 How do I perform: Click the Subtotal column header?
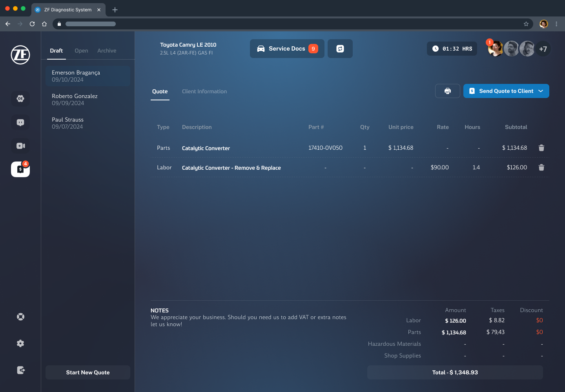516,127
